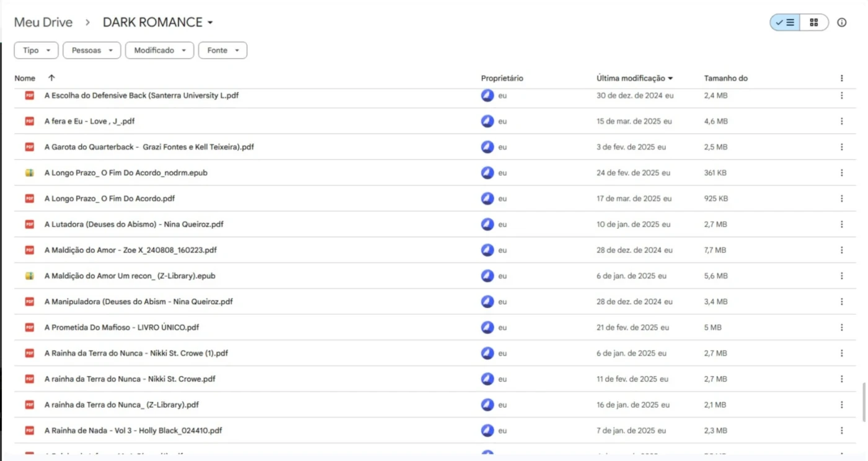Viewport: 868px width, 461px height.
Task: Open more actions for A Prometida Do Mafioso
Action: point(841,327)
